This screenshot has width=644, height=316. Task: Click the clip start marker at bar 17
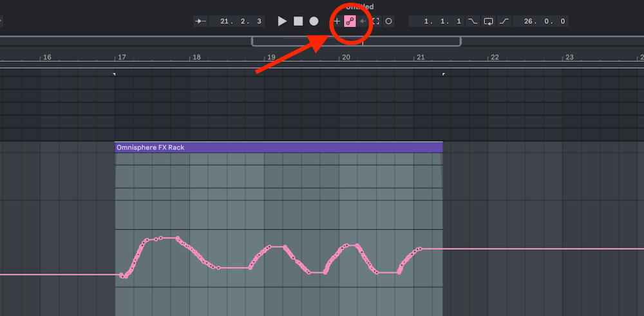click(x=114, y=74)
